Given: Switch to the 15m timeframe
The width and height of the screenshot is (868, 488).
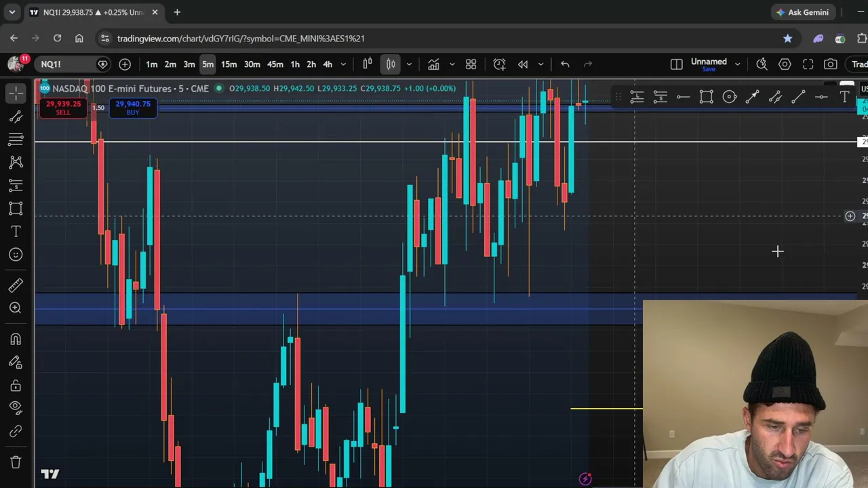Looking at the screenshot, I should pyautogui.click(x=229, y=64).
